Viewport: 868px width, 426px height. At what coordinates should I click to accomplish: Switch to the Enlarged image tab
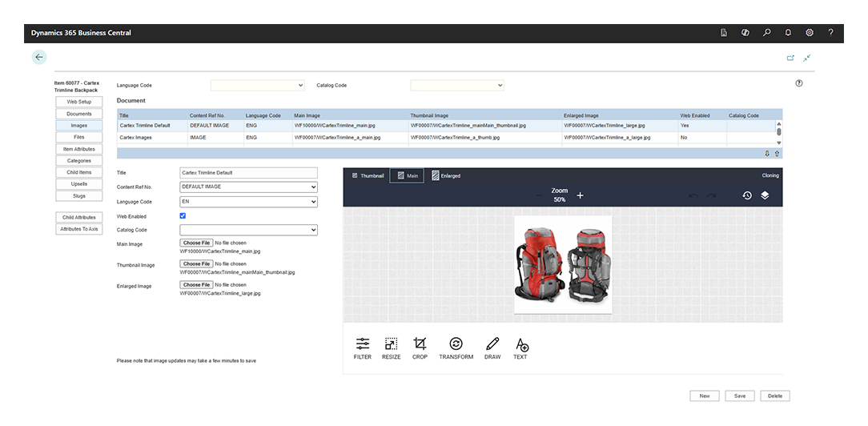[446, 175]
